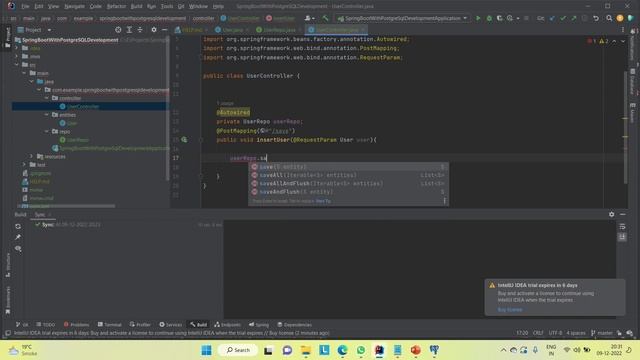Open the Refactor menu
This screenshot has height=360, width=640.
pos(116,6)
